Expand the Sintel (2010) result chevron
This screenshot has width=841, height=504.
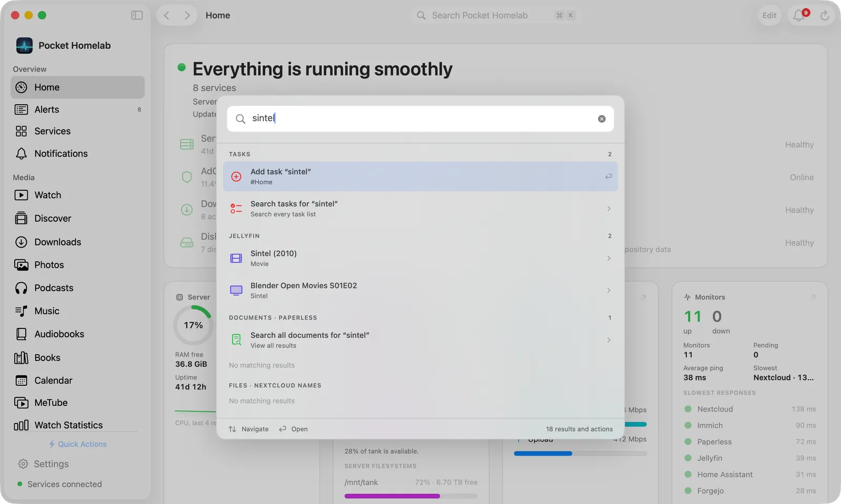pos(609,258)
